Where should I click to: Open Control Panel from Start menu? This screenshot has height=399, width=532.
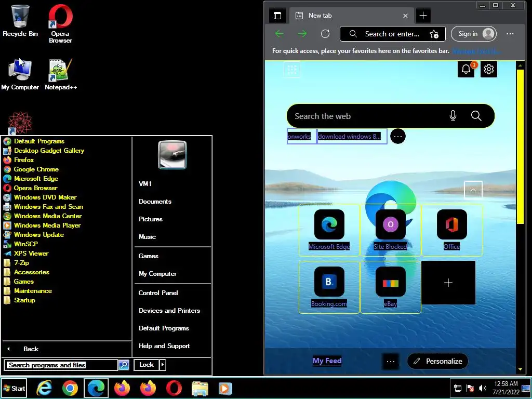(158, 293)
